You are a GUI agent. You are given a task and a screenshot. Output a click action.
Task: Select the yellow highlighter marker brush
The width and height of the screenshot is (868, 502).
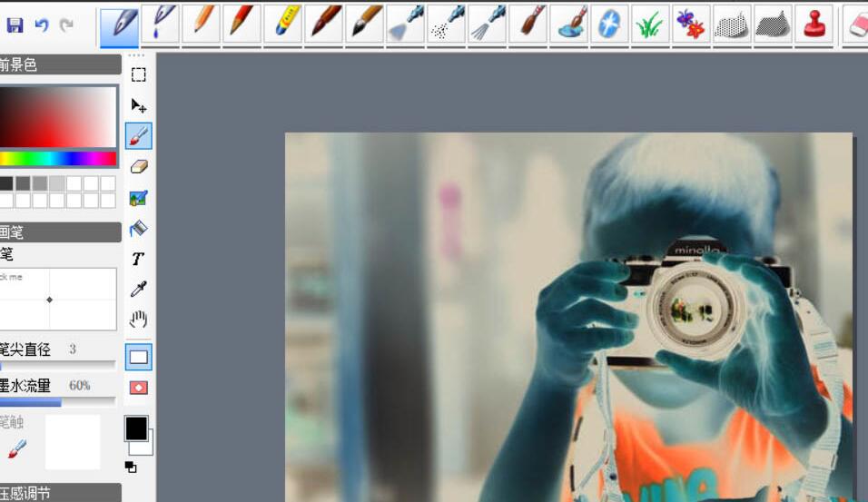pyautogui.click(x=283, y=24)
